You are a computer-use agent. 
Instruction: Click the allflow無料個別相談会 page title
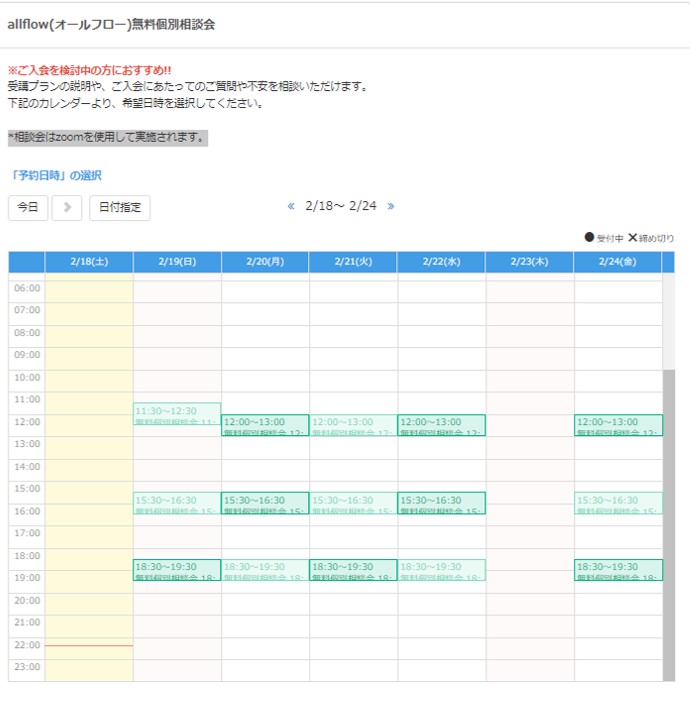click(111, 24)
